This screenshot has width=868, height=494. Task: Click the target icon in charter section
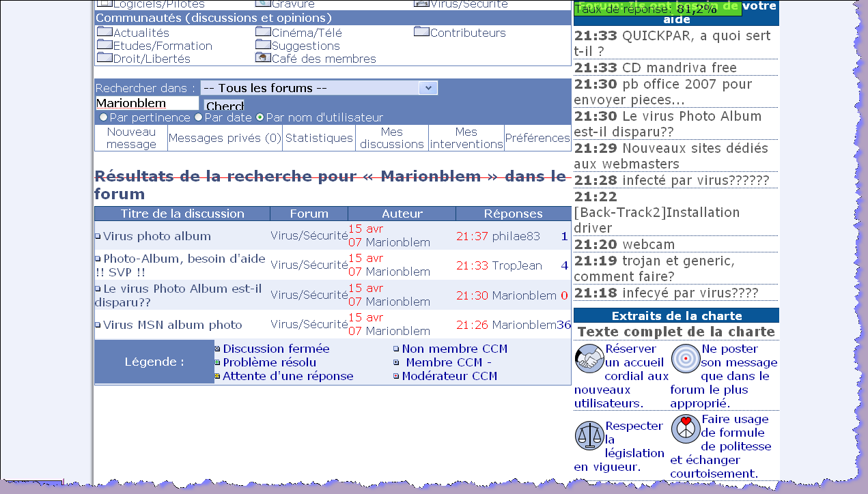tap(685, 358)
